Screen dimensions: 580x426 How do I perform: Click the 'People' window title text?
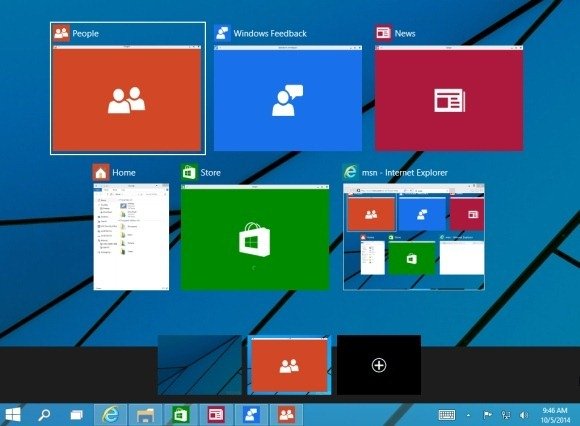(85, 34)
